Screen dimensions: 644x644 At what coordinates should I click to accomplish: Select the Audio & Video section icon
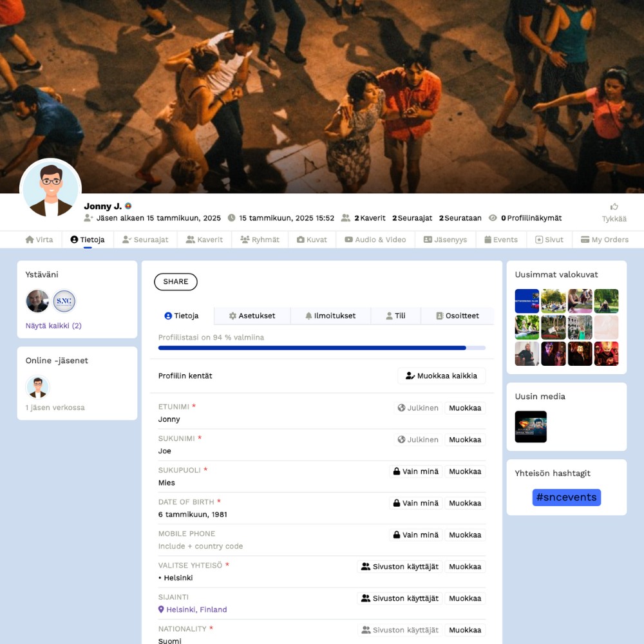(348, 239)
